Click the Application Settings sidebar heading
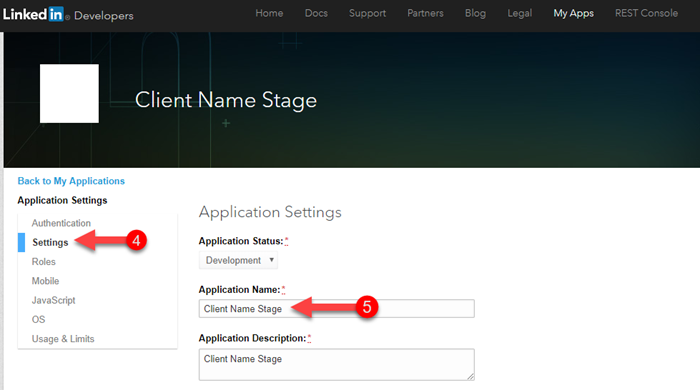 (x=62, y=200)
